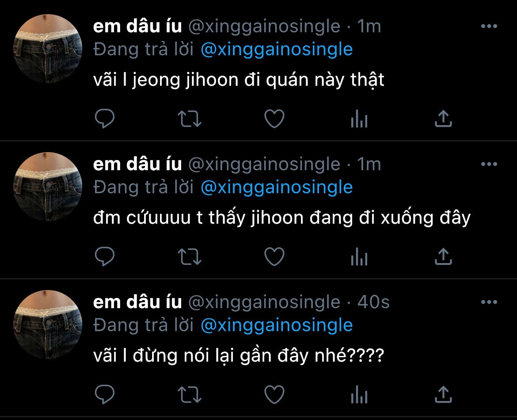This screenshot has height=420, width=517.
Task: Reply to the 'jeong jihoon đi quán này thật' tweet
Action: click(105, 118)
